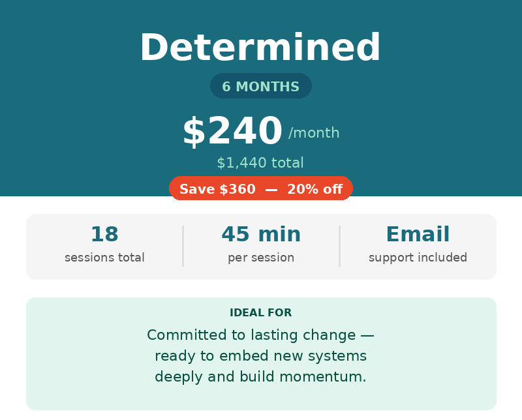This screenshot has width=522, height=420.
Task: Click the IDEAL FOR heading
Action: point(261,313)
